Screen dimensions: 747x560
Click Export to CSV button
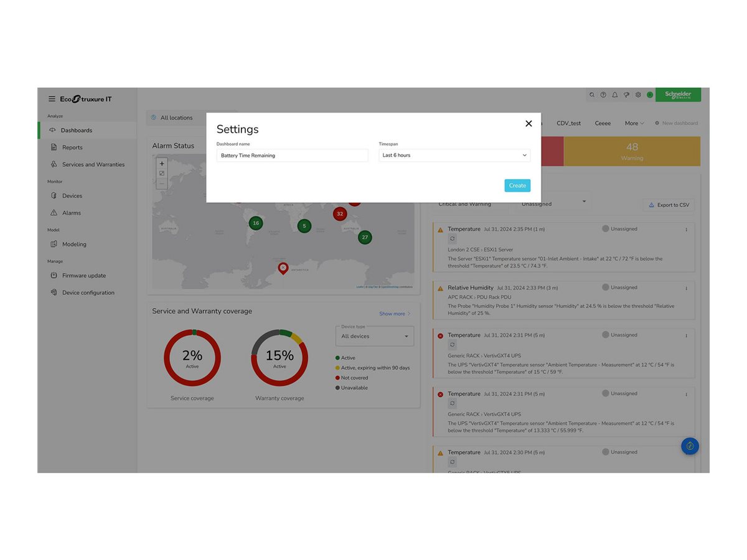tap(669, 205)
